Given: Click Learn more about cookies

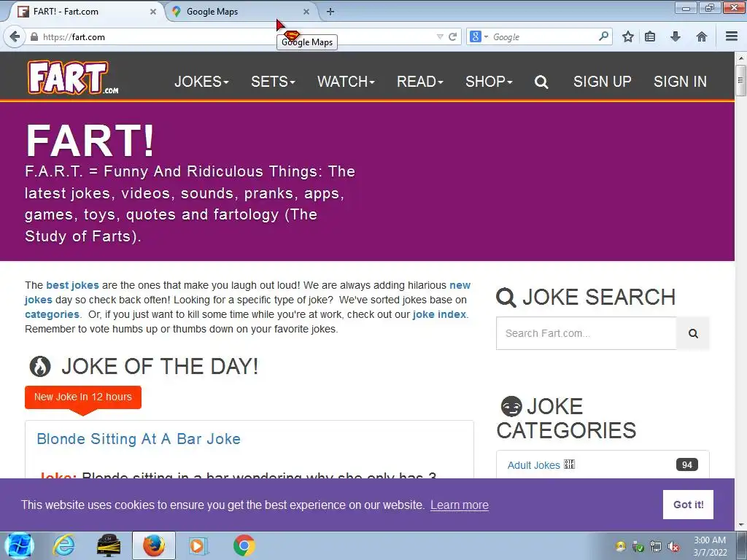Looking at the screenshot, I should pyautogui.click(x=460, y=505).
